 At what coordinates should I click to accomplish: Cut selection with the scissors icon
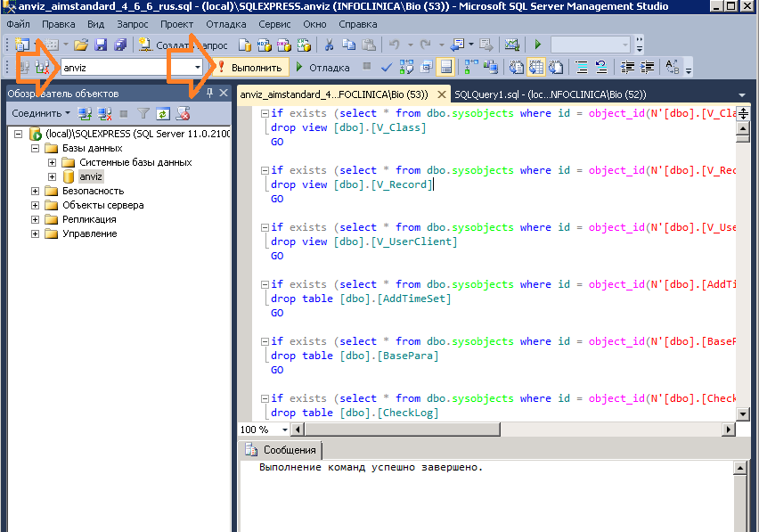(329, 45)
